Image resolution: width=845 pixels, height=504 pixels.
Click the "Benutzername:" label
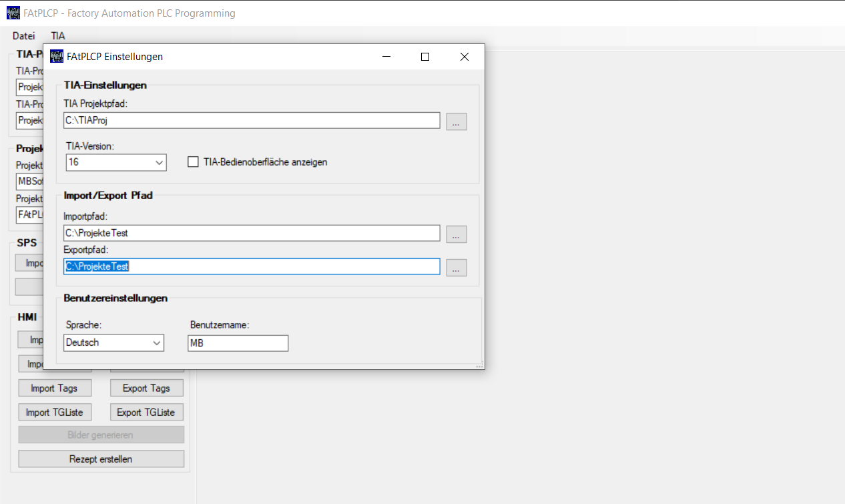[x=220, y=325]
